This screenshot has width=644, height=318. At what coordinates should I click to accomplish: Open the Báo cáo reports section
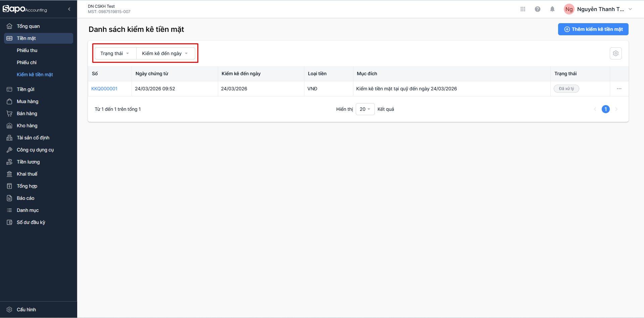coord(26,198)
